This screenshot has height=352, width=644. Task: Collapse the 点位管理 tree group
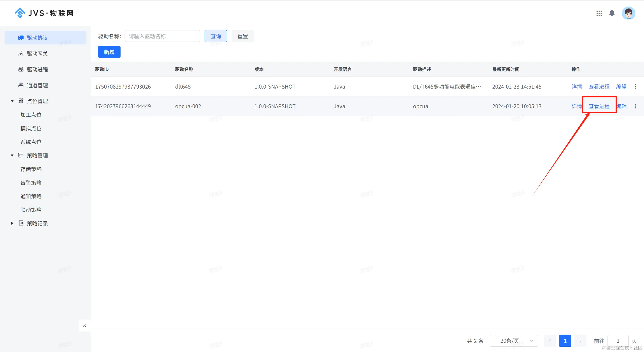(x=12, y=101)
